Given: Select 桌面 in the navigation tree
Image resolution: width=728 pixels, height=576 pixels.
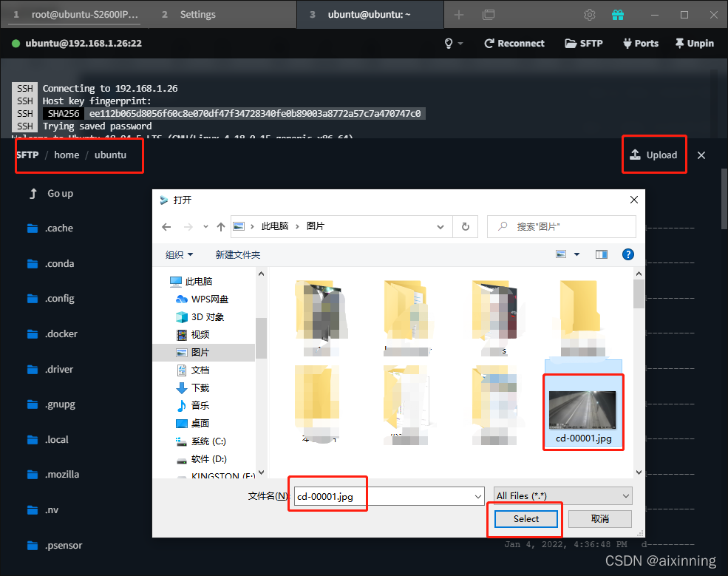Looking at the screenshot, I should coord(193,423).
